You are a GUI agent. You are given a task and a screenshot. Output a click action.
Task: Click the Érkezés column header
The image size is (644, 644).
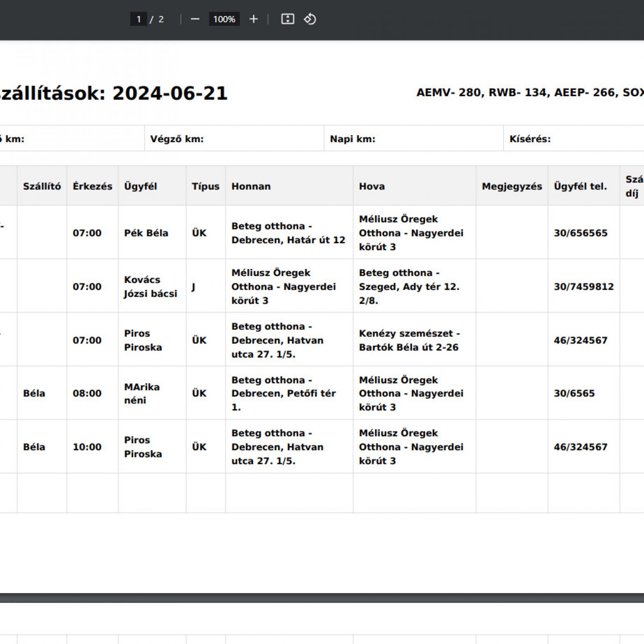pyautogui.click(x=92, y=186)
